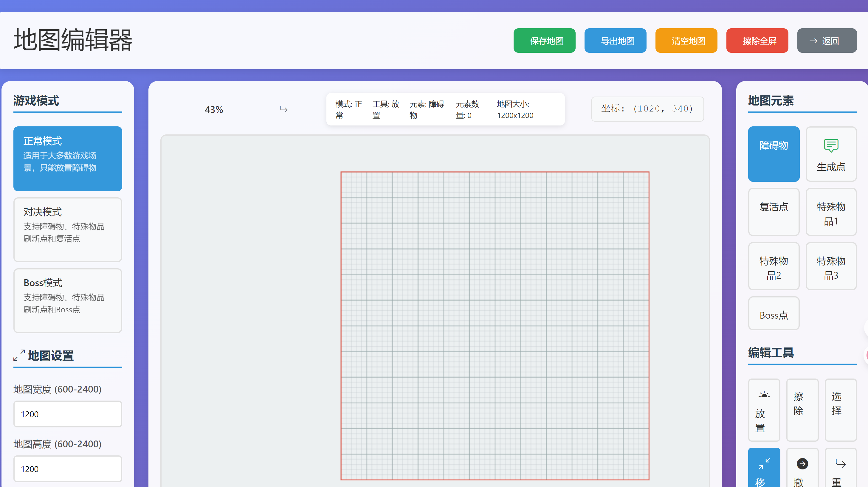Click the 地图宽度 width input field
This screenshot has width=868, height=487.
click(x=67, y=414)
